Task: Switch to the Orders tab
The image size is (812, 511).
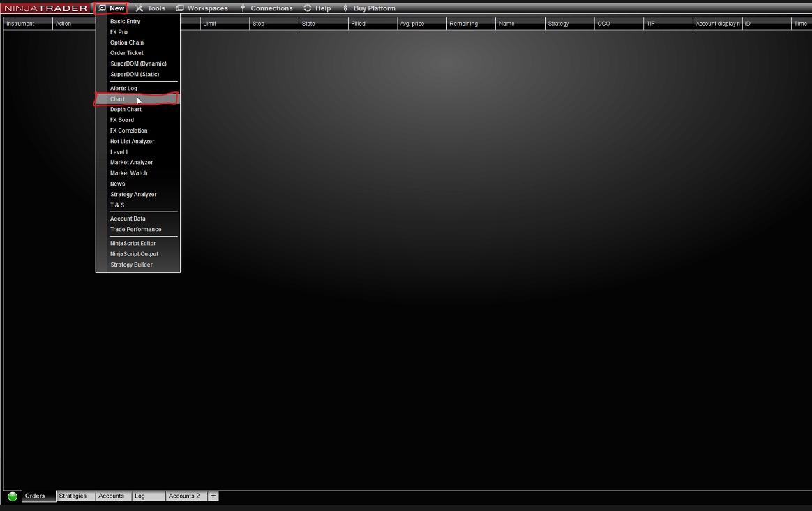Action: pyautogui.click(x=39, y=496)
